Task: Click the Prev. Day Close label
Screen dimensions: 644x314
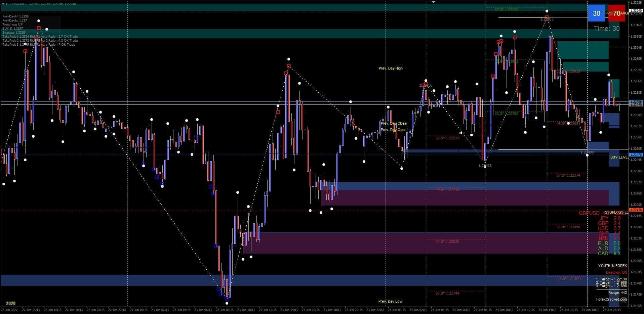Action: point(393,123)
